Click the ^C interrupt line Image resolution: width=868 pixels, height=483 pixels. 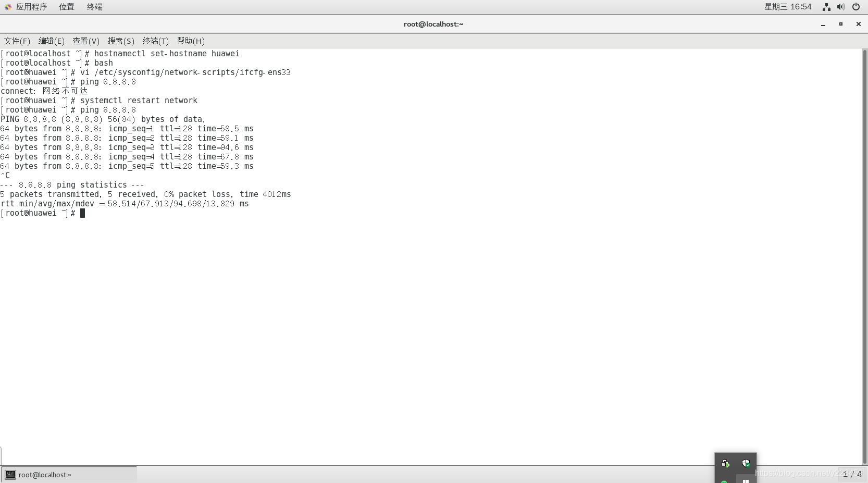(x=5, y=176)
